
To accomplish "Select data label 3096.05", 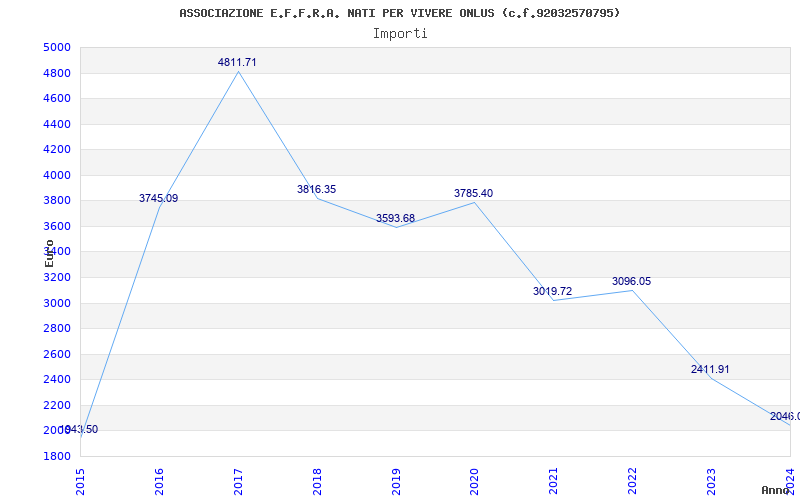I will (x=632, y=281).
